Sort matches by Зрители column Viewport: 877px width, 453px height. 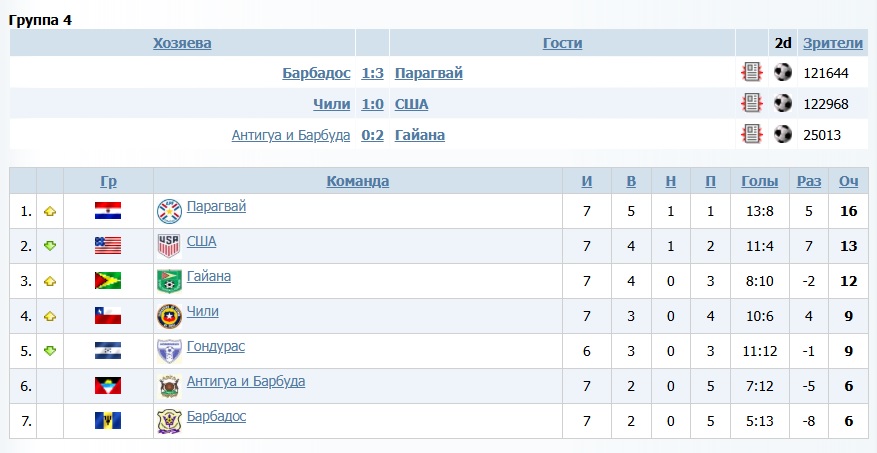pyautogui.click(x=832, y=43)
